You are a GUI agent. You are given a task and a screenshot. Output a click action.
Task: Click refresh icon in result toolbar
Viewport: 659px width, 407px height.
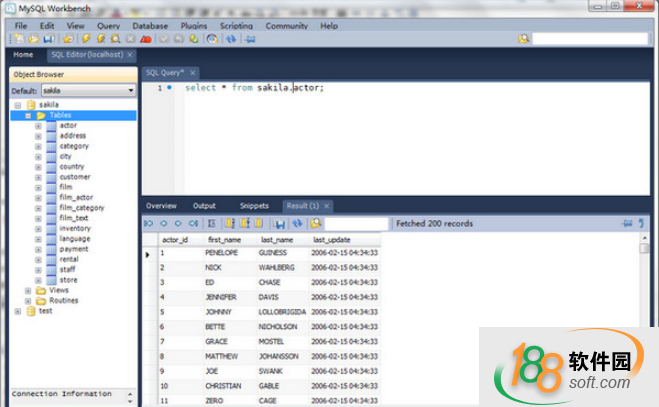pyautogui.click(x=299, y=223)
